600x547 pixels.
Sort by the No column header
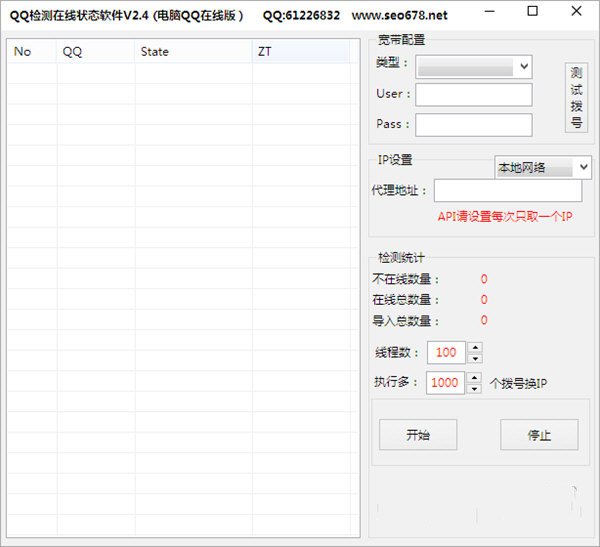[x=32, y=51]
